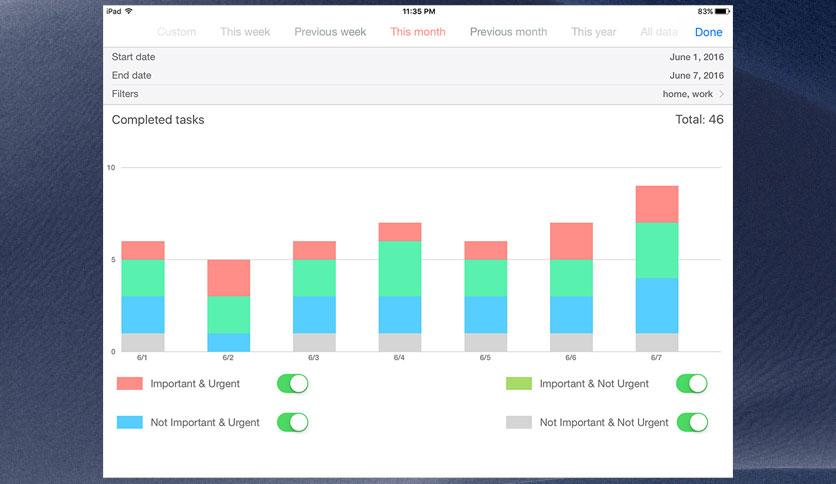Disable the Important & Urgent toggle
836x484 pixels.
pyautogui.click(x=292, y=384)
